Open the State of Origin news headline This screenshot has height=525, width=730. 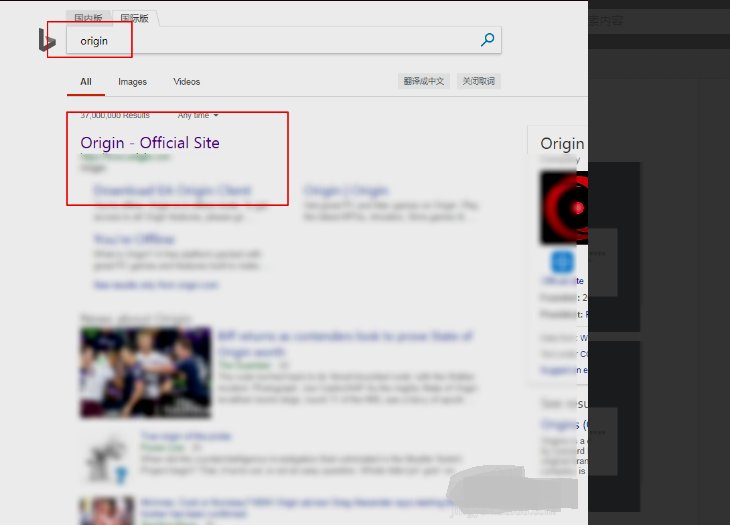click(x=345, y=344)
